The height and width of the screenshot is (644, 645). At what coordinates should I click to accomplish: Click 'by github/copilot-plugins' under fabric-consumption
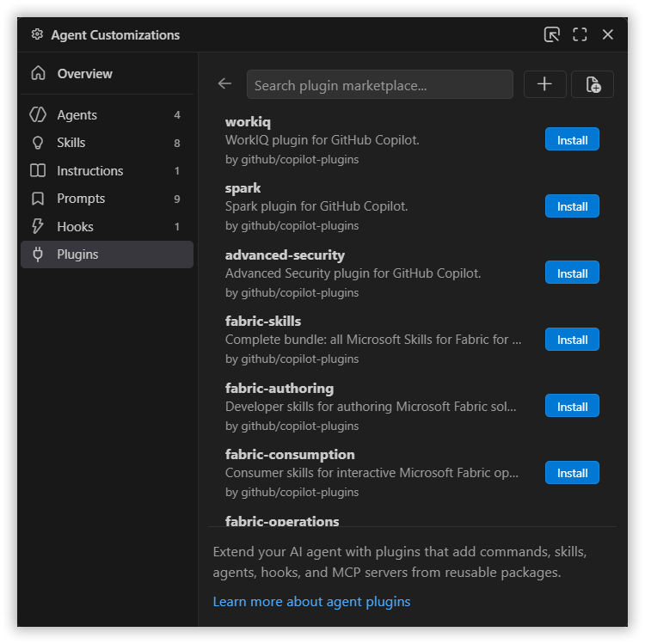tap(292, 493)
